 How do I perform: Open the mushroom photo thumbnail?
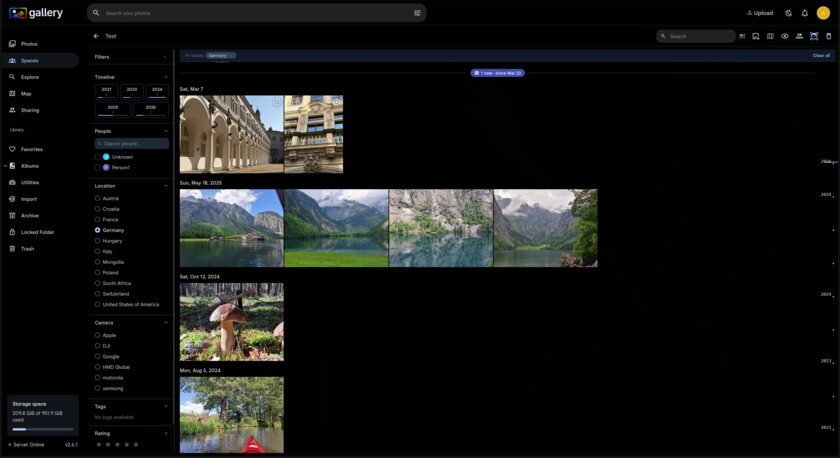pos(231,322)
